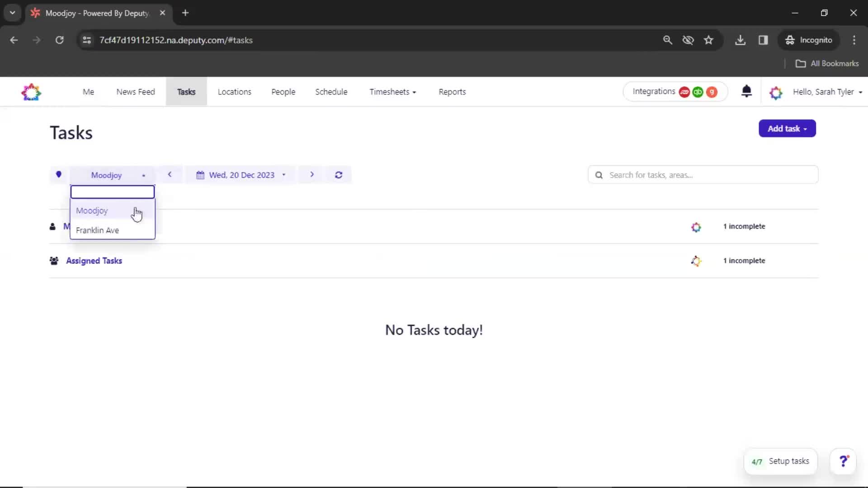Bookmark this page with star icon

coord(708,40)
